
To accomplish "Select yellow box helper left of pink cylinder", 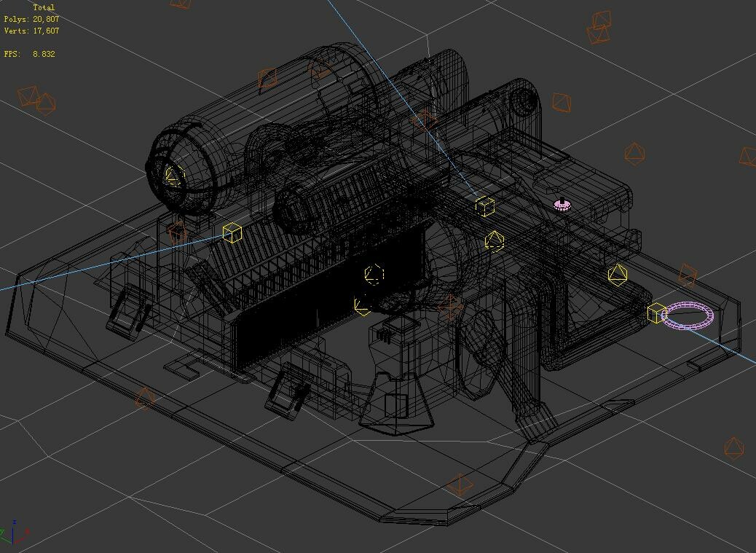I will [484, 206].
